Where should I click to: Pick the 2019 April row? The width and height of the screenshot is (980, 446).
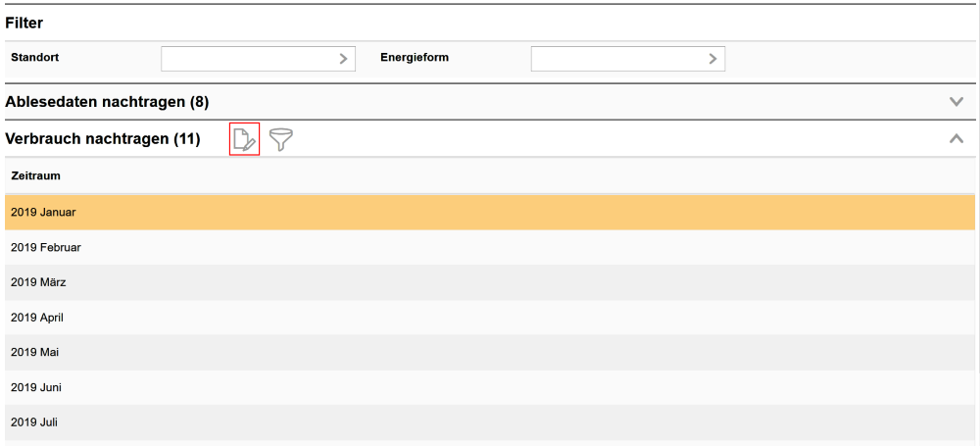pyautogui.click(x=37, y=318)
